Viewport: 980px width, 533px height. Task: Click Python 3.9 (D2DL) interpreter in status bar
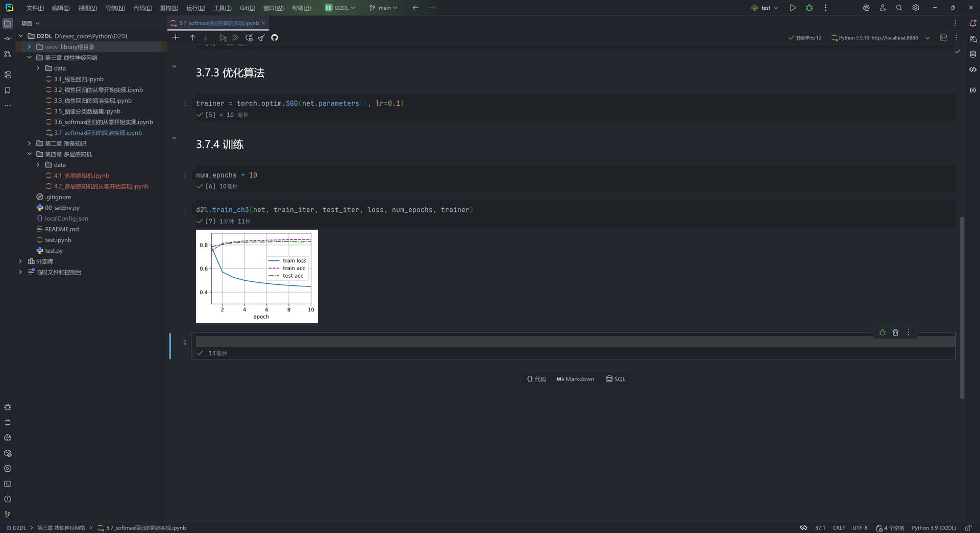tap(934, 528)
